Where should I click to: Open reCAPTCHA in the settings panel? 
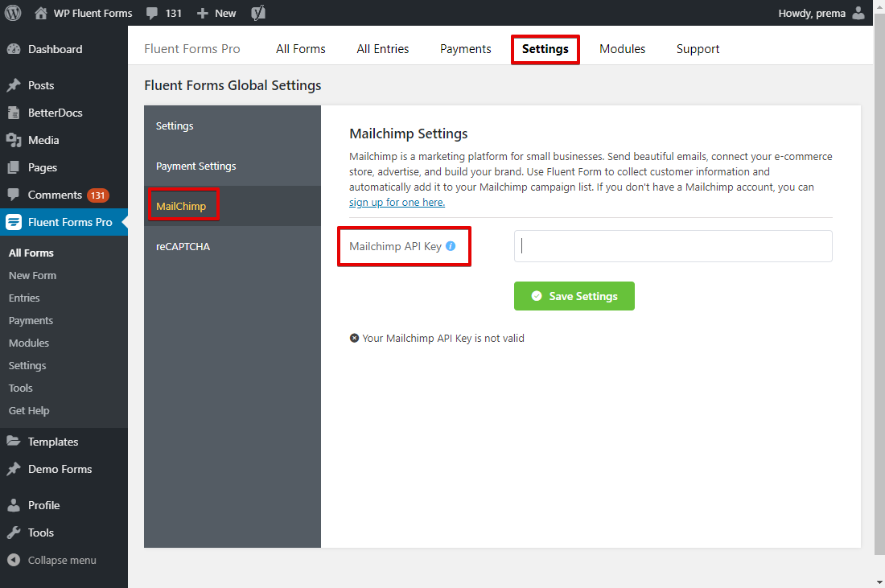(x=232, y=247)
